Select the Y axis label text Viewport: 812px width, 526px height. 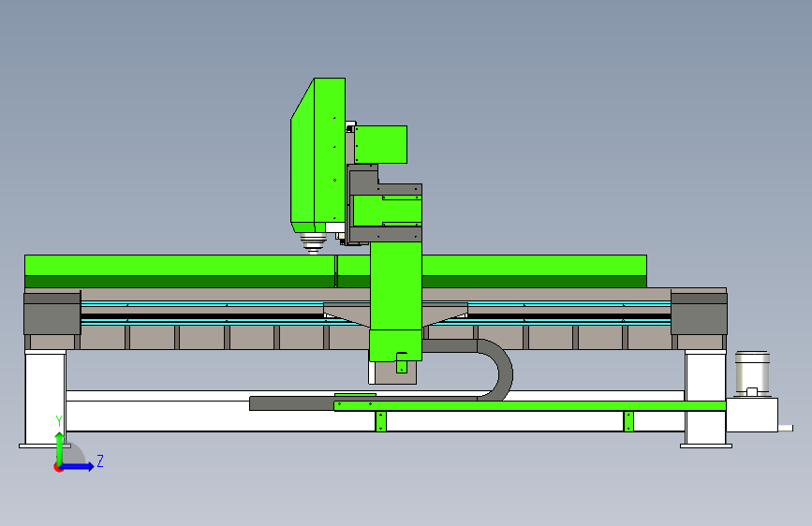pos(59,421)
